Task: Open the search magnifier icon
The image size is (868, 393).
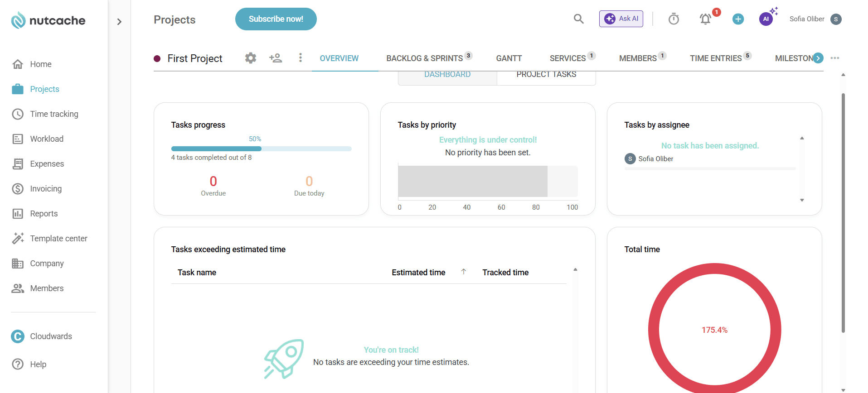Action: 578,19
